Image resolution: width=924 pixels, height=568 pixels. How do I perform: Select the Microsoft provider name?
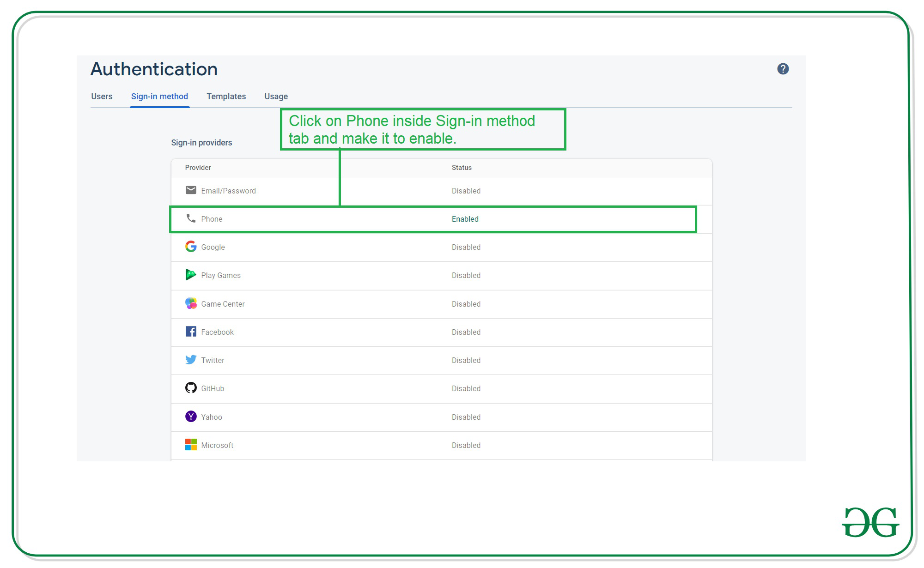coord(217,445)
